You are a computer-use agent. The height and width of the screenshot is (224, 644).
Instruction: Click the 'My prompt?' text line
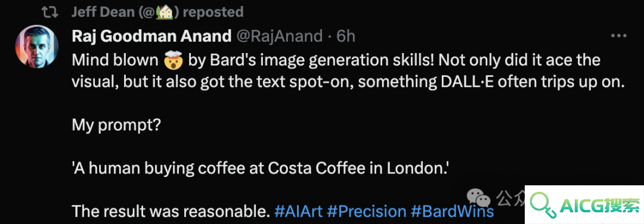pyautogui.click(x=116, y=125)
